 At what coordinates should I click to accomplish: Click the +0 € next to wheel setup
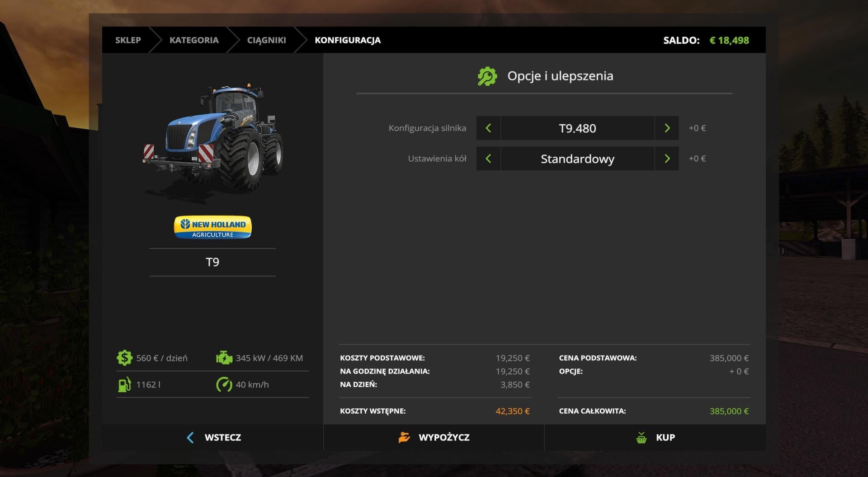tap(697, 159)
